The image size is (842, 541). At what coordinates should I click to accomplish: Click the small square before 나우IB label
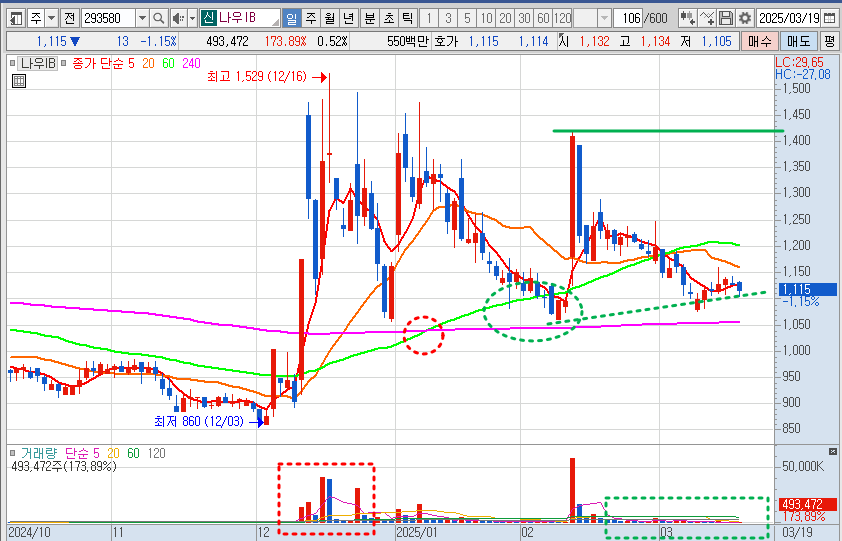pyautogui.click(x=13, y=63)
